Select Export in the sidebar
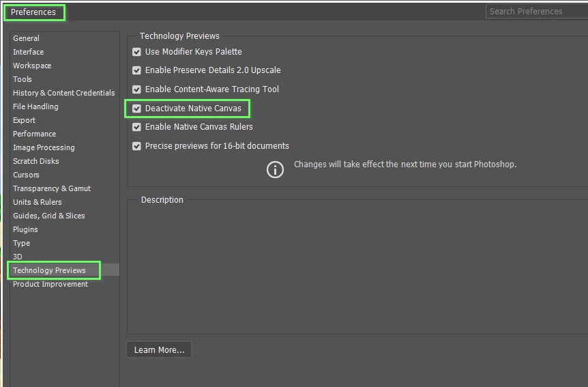 (25, 120)
